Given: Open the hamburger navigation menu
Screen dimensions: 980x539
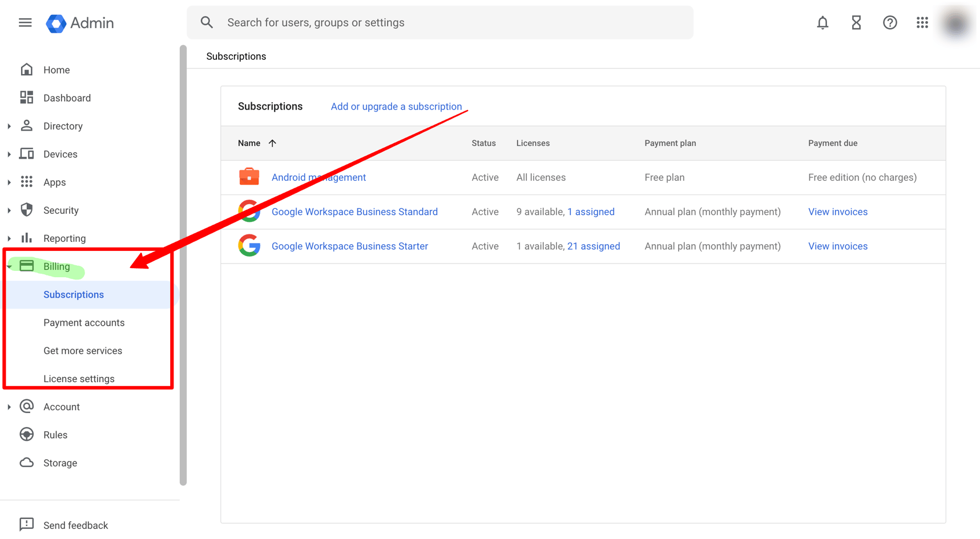Looking at the screenshot, I should coord(25,22).
